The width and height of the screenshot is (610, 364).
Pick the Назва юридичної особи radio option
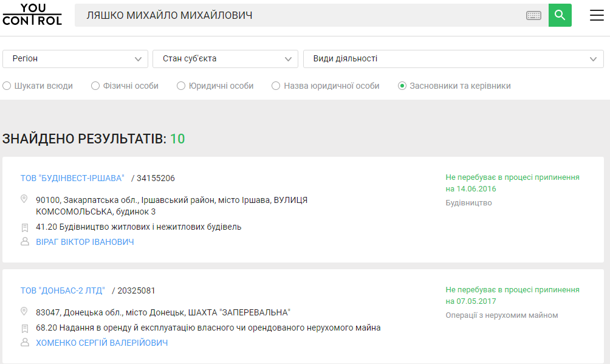[x=276, y=86]
